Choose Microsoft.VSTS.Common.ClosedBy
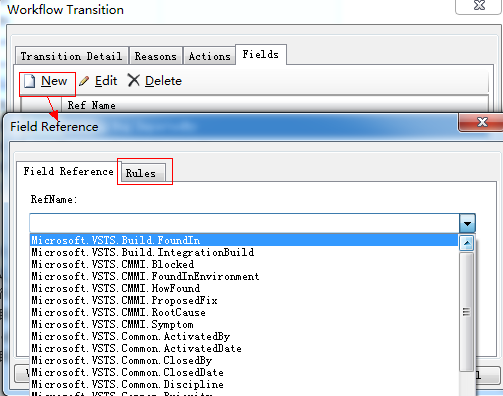 [x=244, y=360]
